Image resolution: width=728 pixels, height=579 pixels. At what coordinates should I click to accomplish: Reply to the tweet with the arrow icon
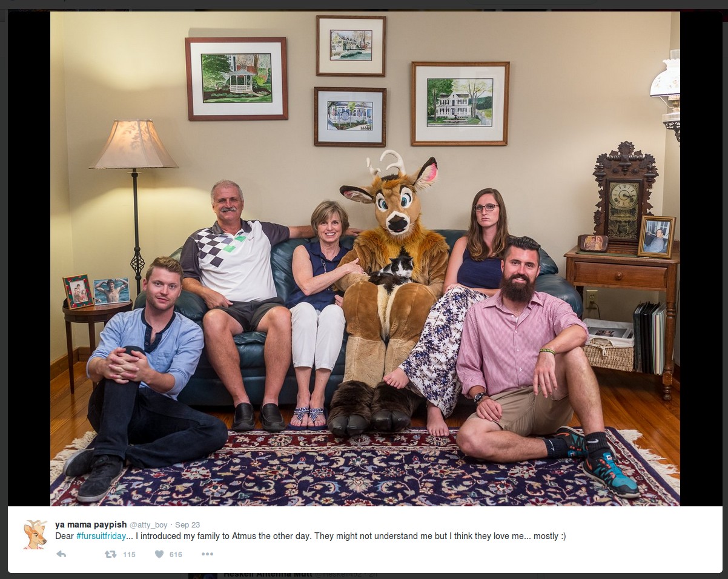pos(61,554)
